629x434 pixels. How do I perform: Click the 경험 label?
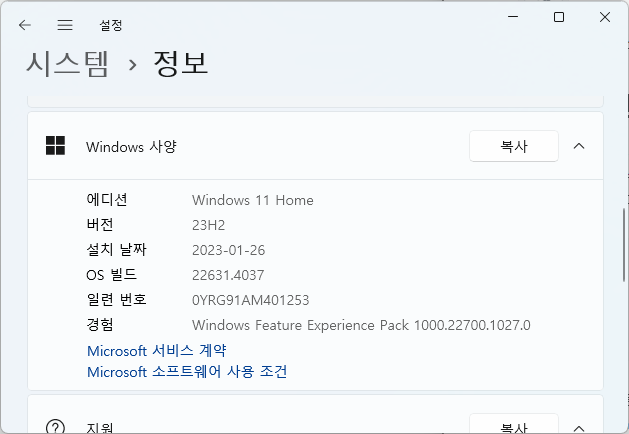[x=100, y=324]
